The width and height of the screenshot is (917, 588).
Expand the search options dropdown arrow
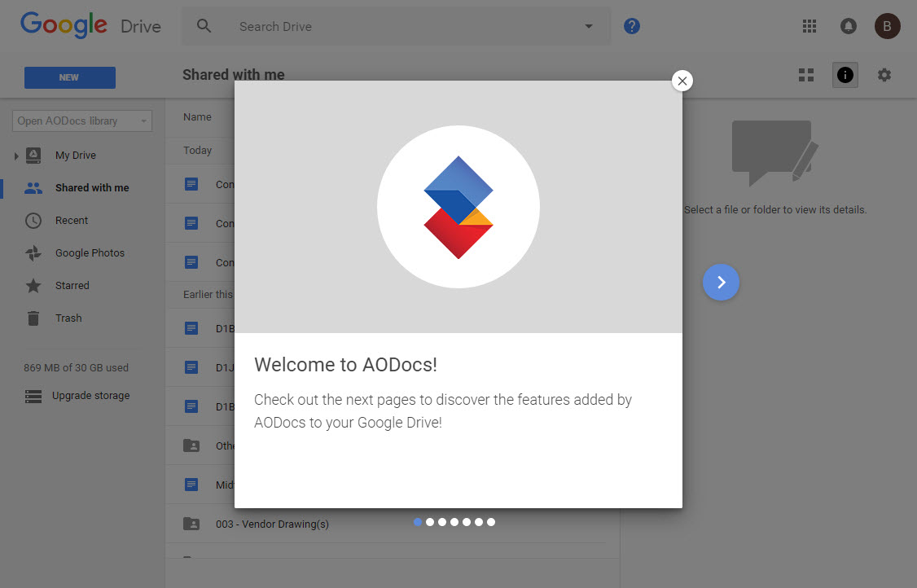pyautogui.click(x=588, y=26)
